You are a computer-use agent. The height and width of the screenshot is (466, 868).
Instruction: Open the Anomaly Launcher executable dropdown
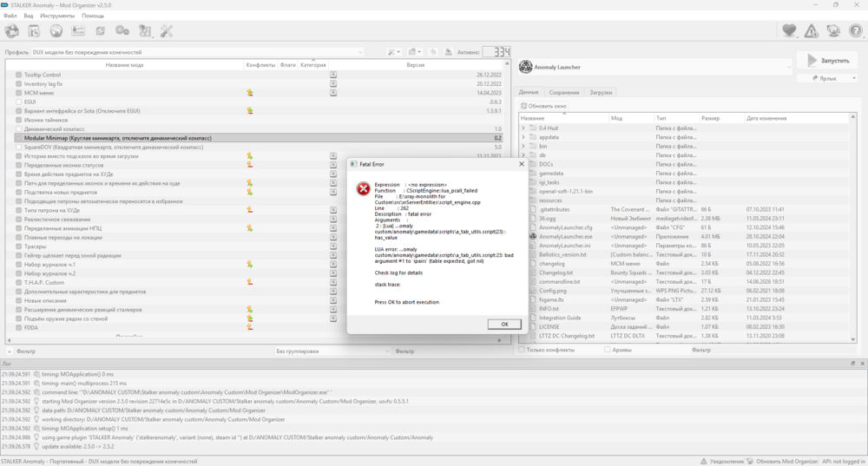656,67
